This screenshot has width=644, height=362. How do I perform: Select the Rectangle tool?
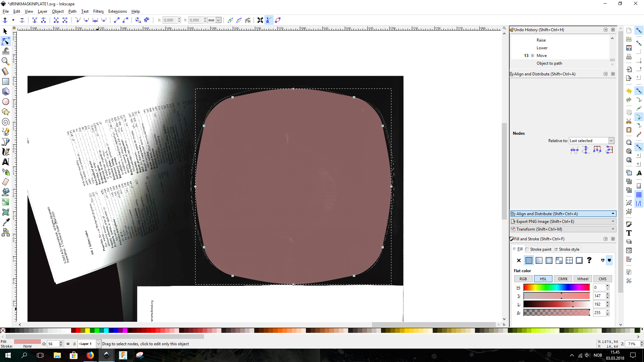[x=5, y=81]
